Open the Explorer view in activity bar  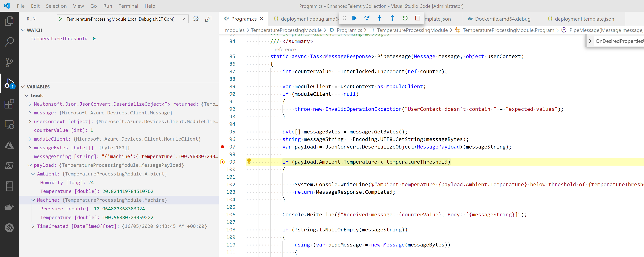coord(9,21)
